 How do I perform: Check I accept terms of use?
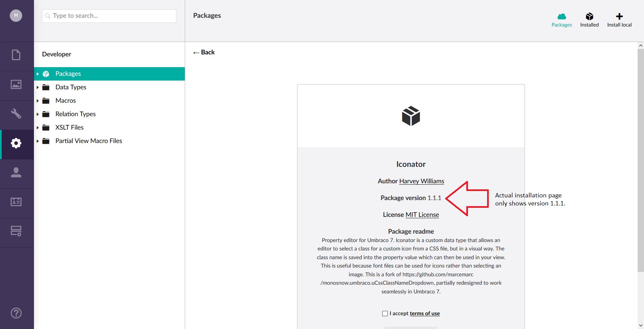385,314
